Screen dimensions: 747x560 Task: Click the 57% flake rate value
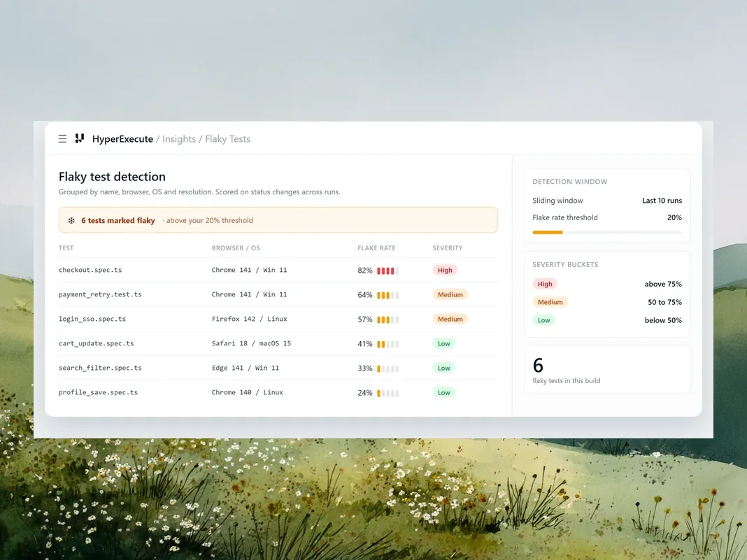(x=365, y=320)
